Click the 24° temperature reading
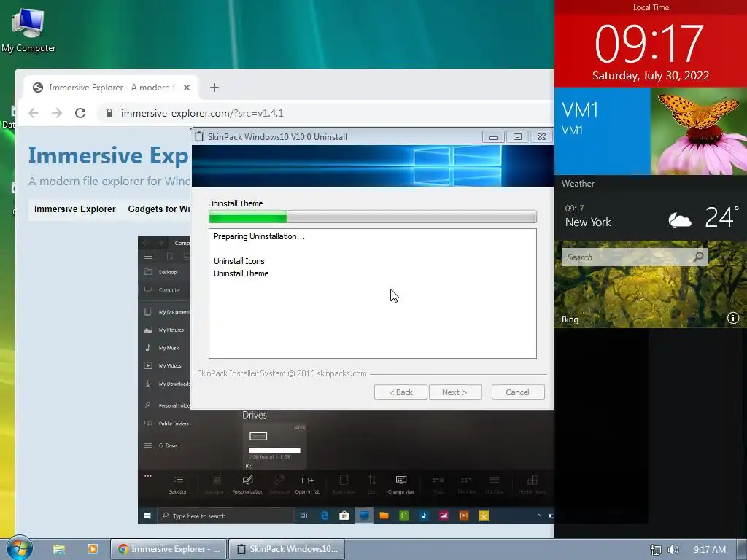This screenshot has height=560, width=747. (x=721, y=217)
